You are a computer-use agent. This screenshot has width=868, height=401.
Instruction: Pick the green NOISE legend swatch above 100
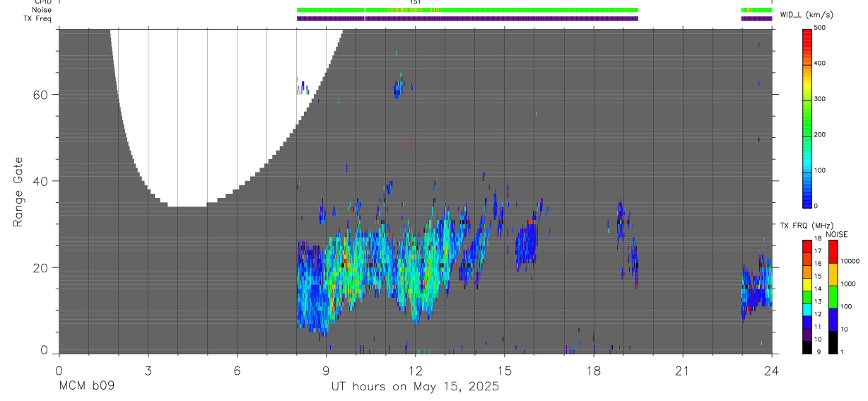coord(833,297)
